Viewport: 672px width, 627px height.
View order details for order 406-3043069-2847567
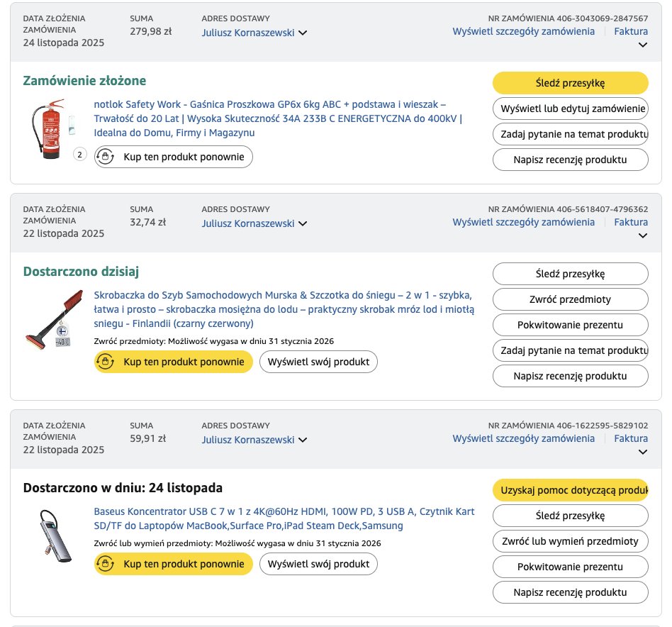(523, 31)
